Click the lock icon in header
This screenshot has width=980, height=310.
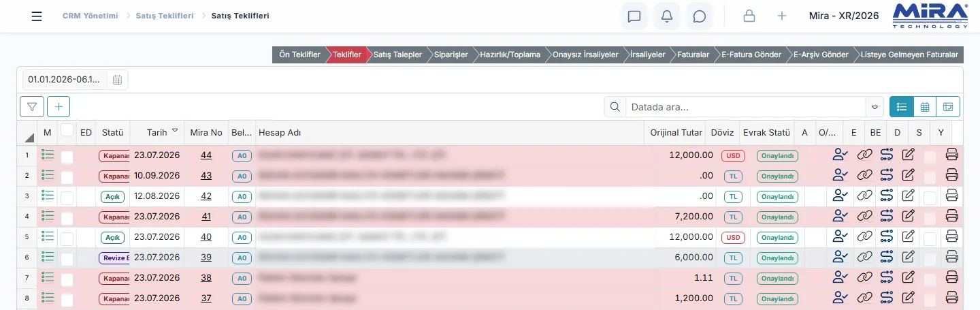[x=749, y=16]
